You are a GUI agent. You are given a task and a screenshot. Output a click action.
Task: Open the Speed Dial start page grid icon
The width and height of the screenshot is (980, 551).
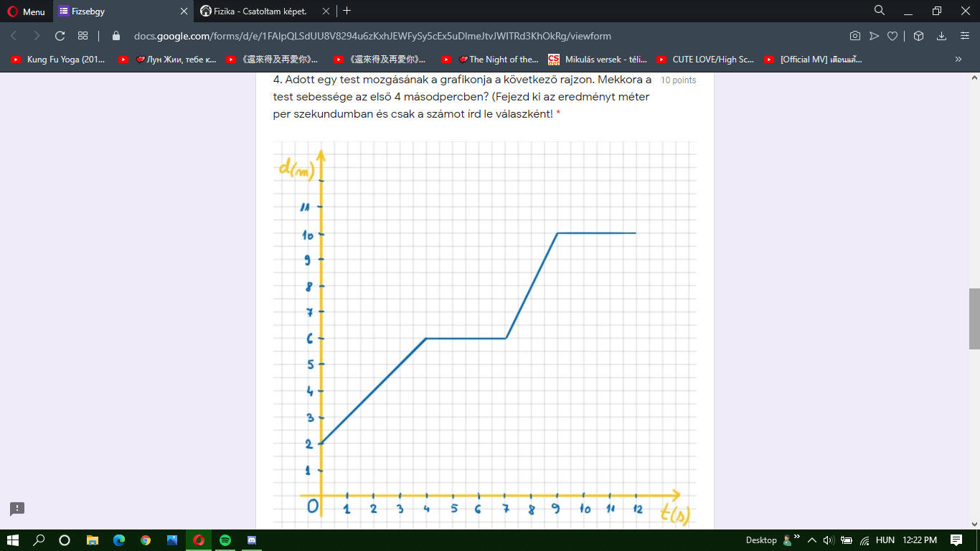pos(83,36)
